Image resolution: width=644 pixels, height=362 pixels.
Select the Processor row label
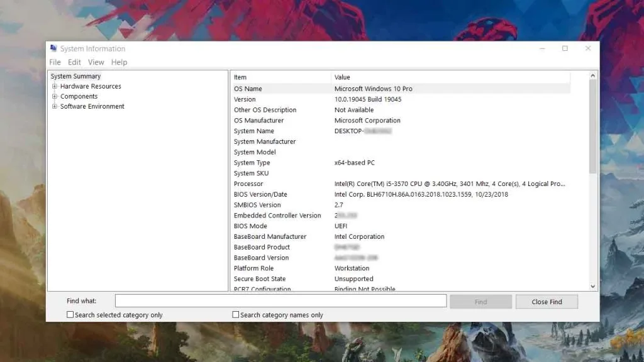tap(248, 184)
